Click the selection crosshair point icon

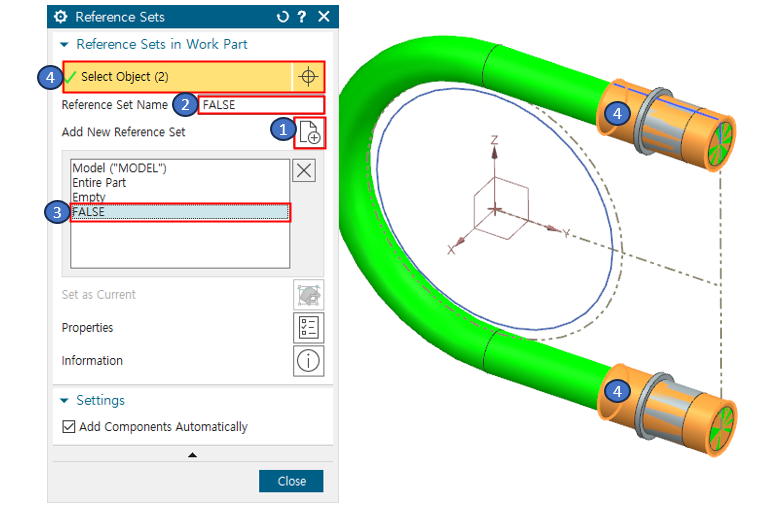tap(308, 77)
